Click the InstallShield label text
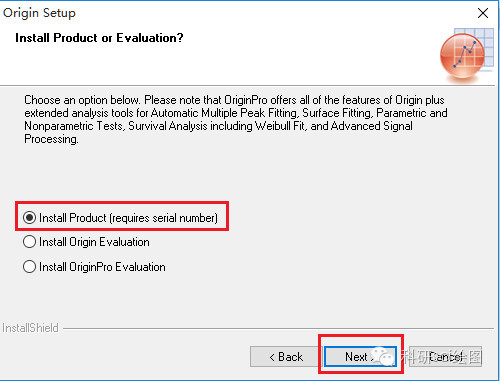The height and width of the screenshot is (381, 500). coord(30,328)
